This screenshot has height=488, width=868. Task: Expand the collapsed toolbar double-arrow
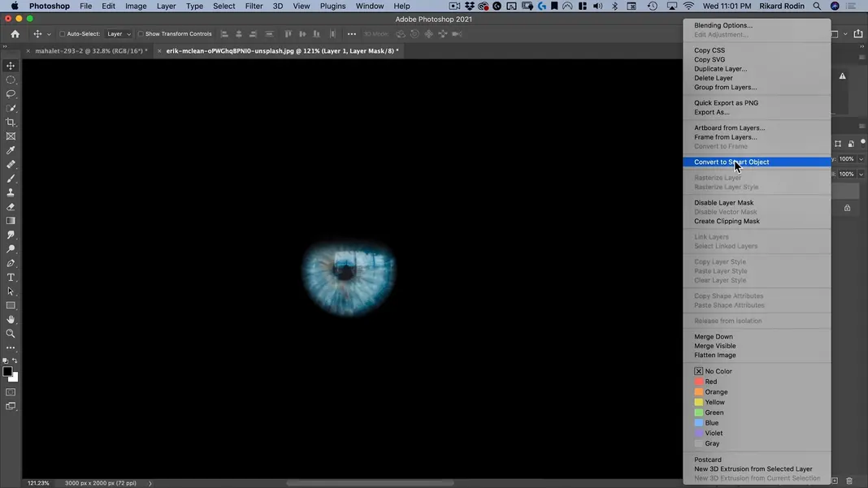tap(5, 47)
